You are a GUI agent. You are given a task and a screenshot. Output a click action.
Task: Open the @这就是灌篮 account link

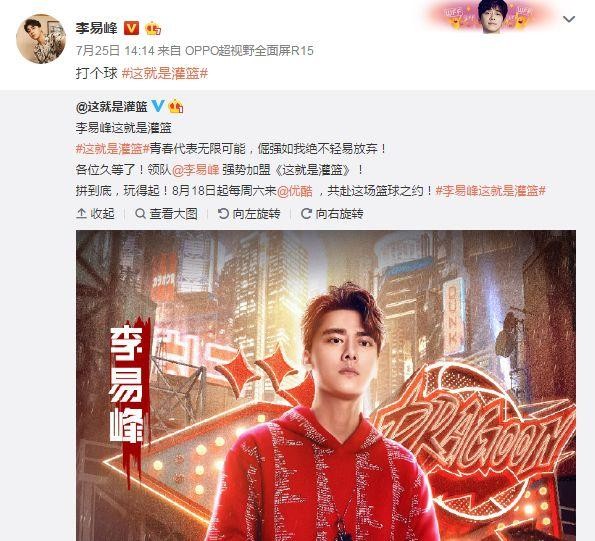click(x=112, y=107)
